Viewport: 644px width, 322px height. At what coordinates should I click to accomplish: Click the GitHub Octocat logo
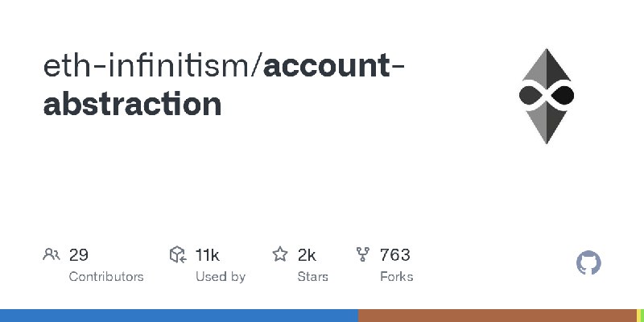pos(589,263)
